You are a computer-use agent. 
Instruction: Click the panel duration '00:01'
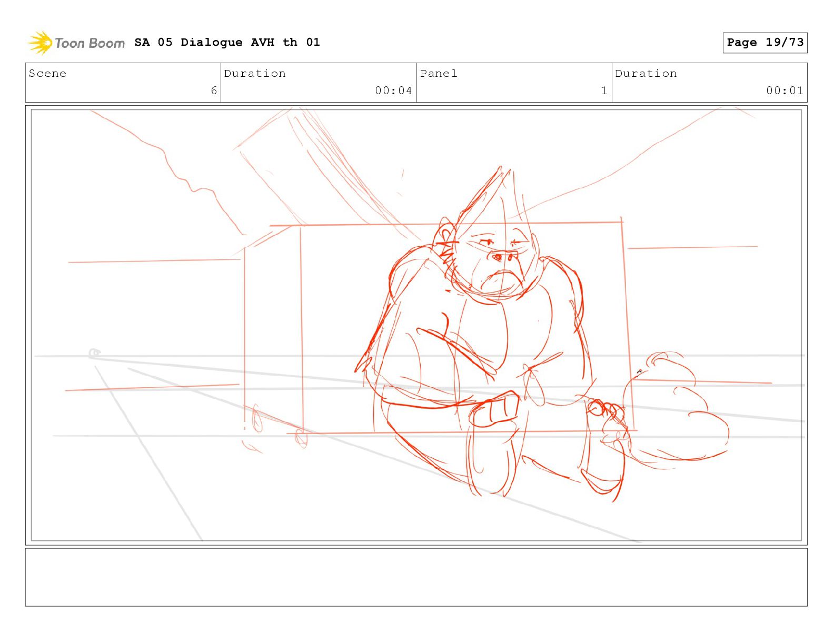[785, 90]
